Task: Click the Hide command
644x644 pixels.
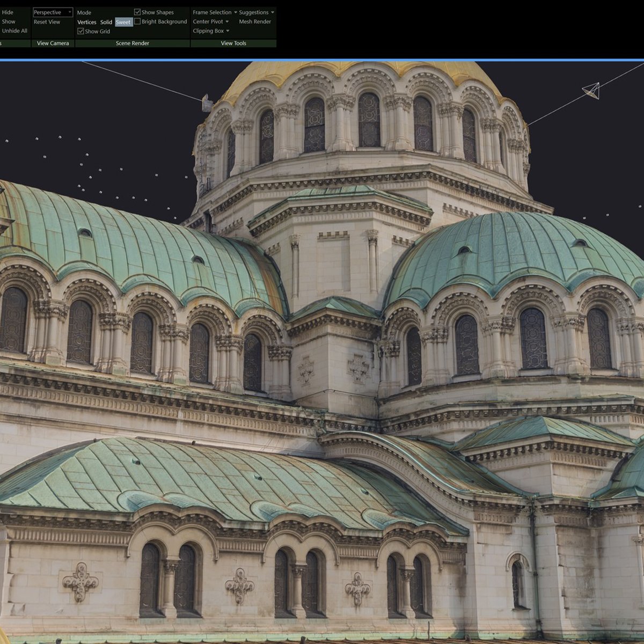Action: pos(8,12)
